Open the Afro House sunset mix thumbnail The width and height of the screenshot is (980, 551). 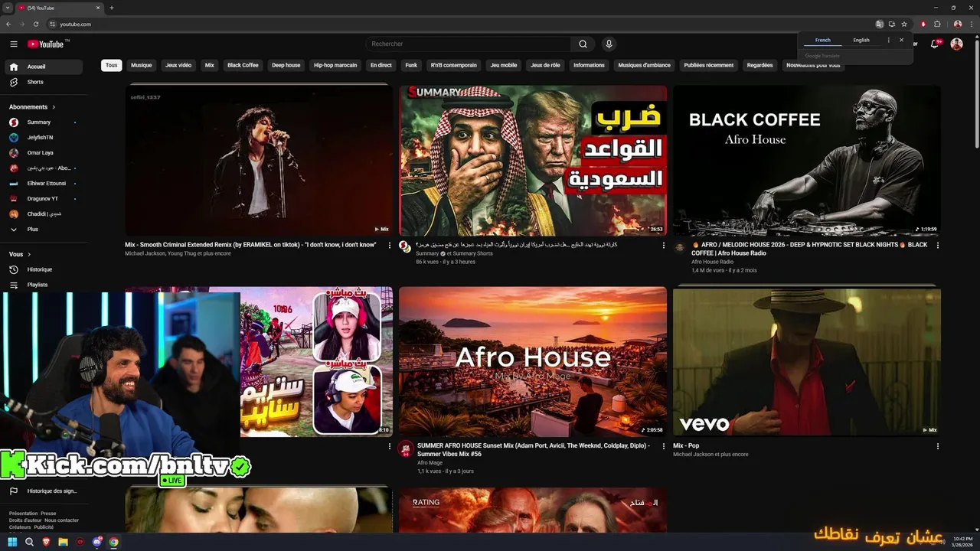click(x=533, y=362)
